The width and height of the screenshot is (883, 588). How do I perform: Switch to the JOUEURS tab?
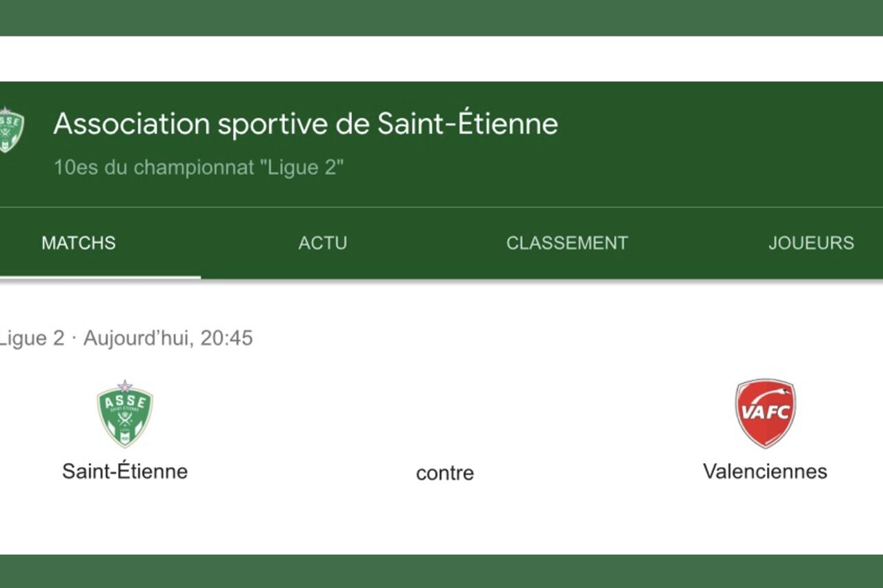pos(811,243)
